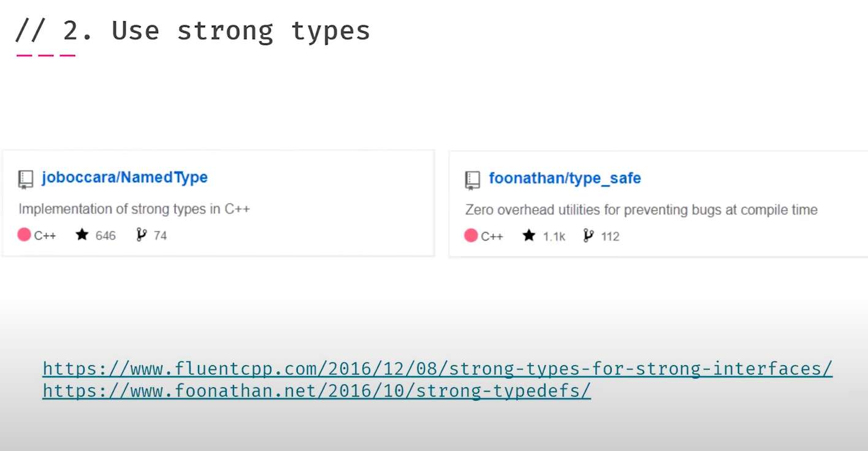Open the foonathan/type_safe repository link

click(x=565, y=179)
